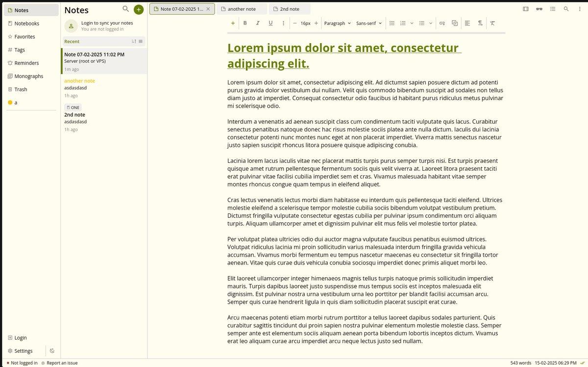This screenshot has height=367, width=588.
Task: Open Favorites in the sidebar
Action: (x=31, y=36)
